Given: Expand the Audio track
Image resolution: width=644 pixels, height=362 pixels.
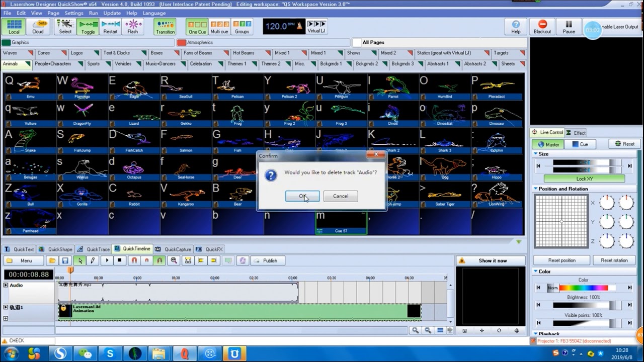Looking at the screenshot, I should 6,285.
